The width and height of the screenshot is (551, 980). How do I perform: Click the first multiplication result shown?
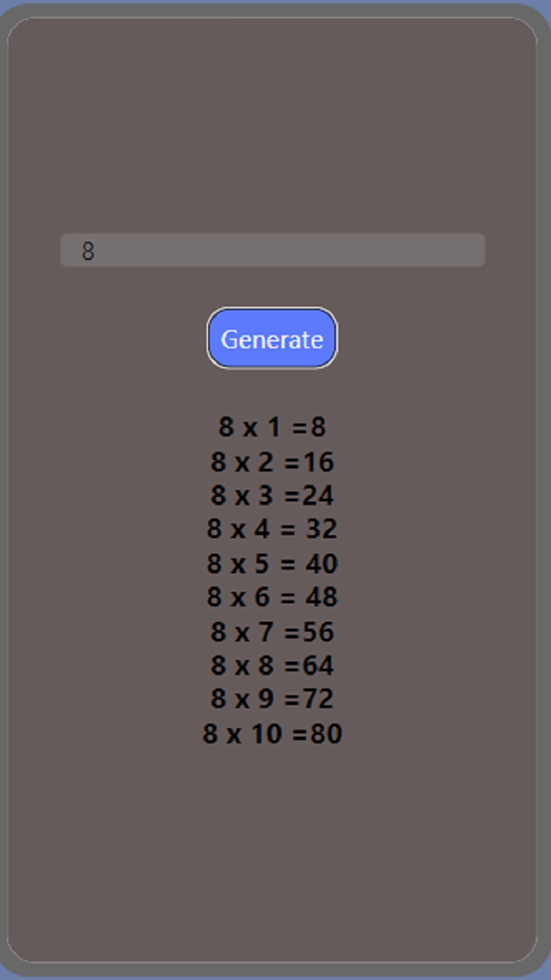[272, 428]
